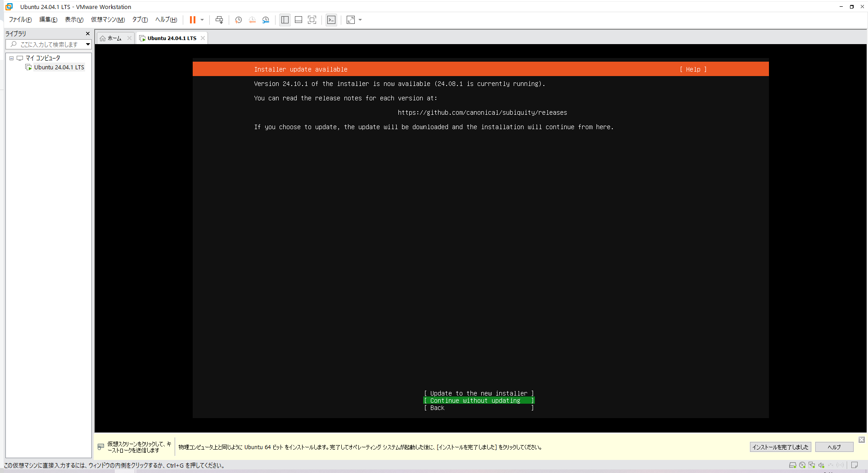The height and width of the screenshot is (473, 868).
Task: Pause the virtual machine with the orange pause icon
Action: click(193, 20)
